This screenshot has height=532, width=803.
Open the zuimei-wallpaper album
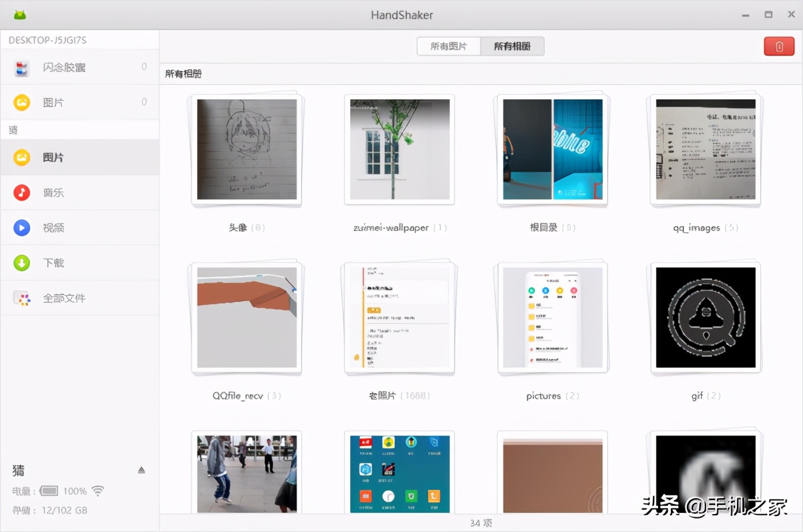pos(400,149)
